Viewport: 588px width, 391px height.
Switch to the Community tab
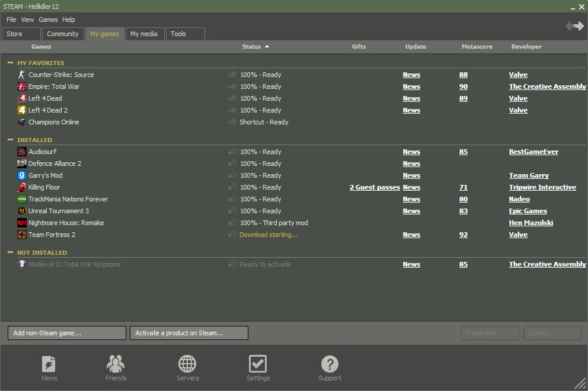(x=63, y=34)
